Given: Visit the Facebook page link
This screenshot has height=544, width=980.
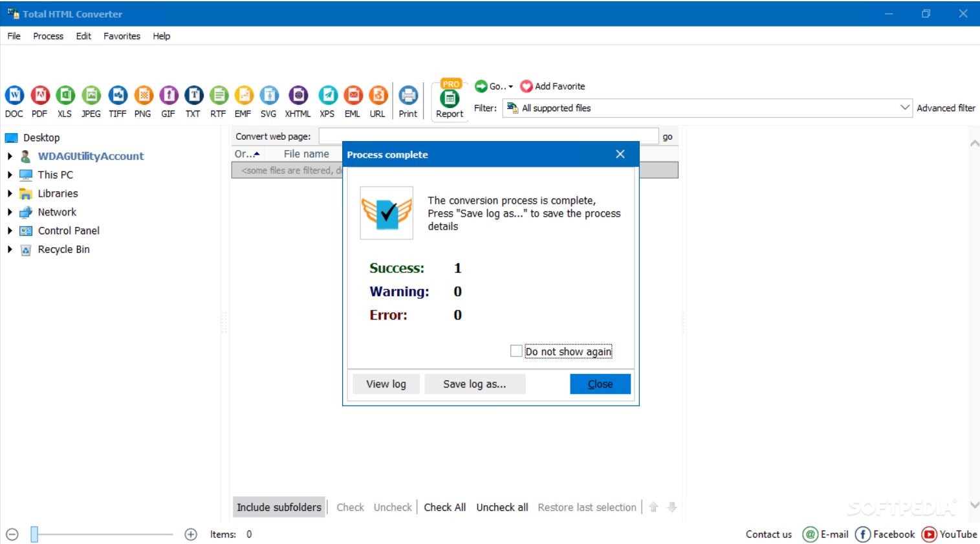Looking at the screenshot, I should pos(885,534).
